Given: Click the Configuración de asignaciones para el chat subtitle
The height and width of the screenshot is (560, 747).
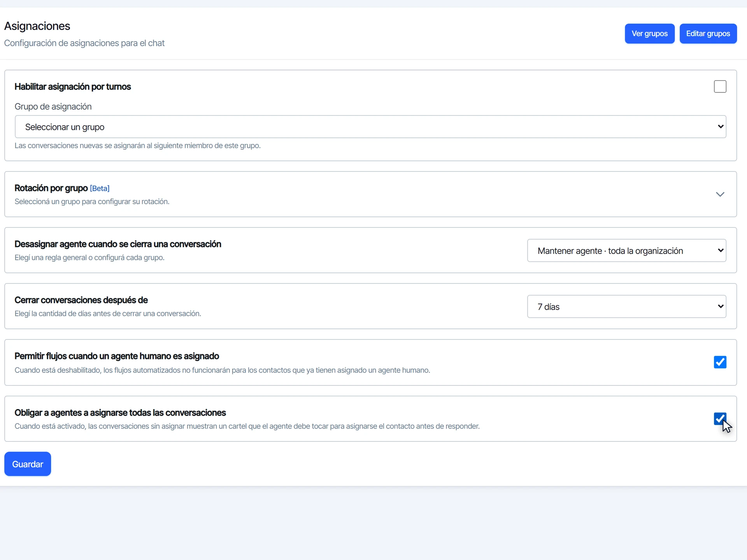Looking at the screenshot, I should click(84, 43).
